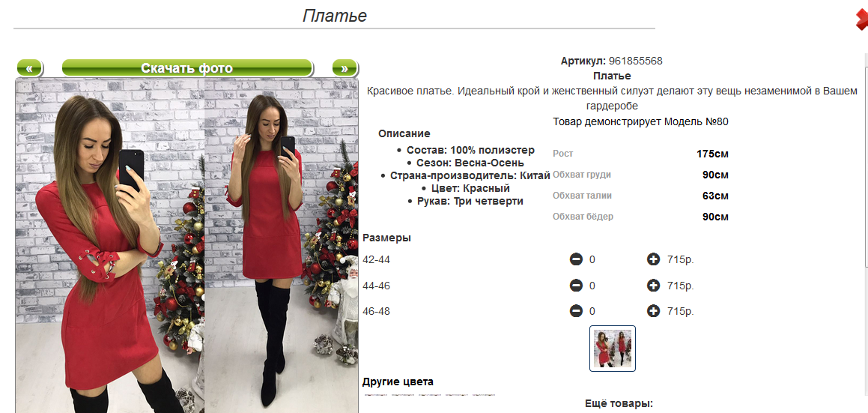The width and height of the screenshot is (868, 413).
Task: Decrease quantity for size 46-48
Action: click(x=576, y=311)
